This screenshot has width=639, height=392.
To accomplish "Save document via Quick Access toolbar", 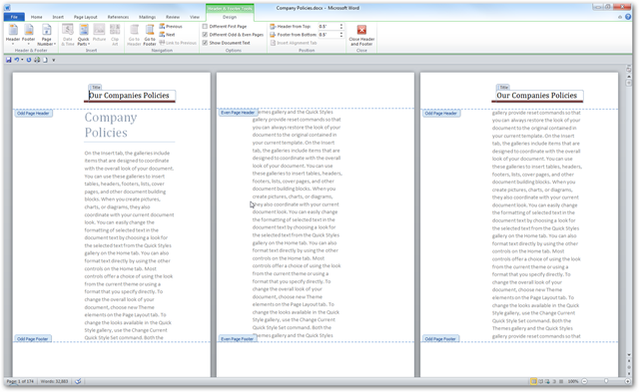I will [9, 60].
